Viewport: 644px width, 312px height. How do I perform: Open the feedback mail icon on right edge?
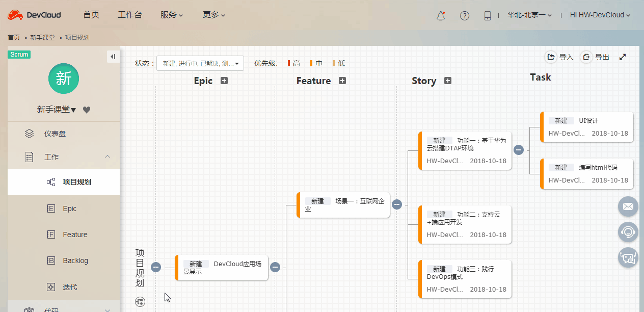[628, 206]
